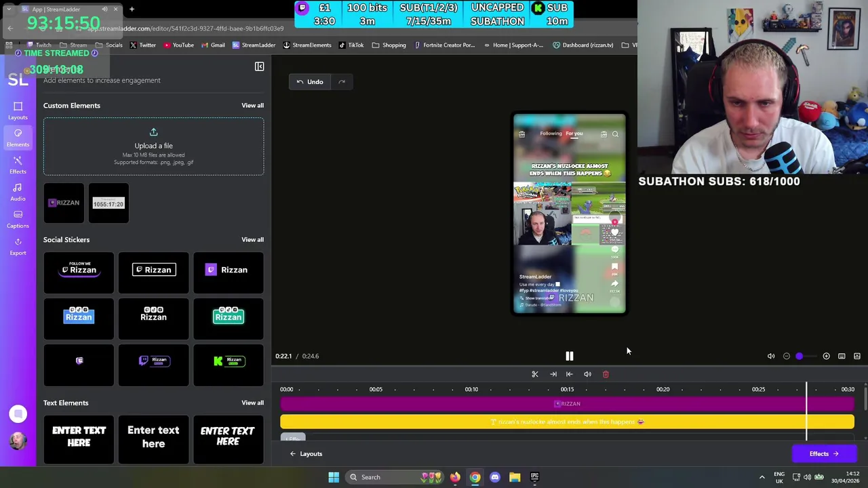Viewport: 868px width, 488px height.
Task: Select the yellow caption text timeline track
Action: coord(567,422)
